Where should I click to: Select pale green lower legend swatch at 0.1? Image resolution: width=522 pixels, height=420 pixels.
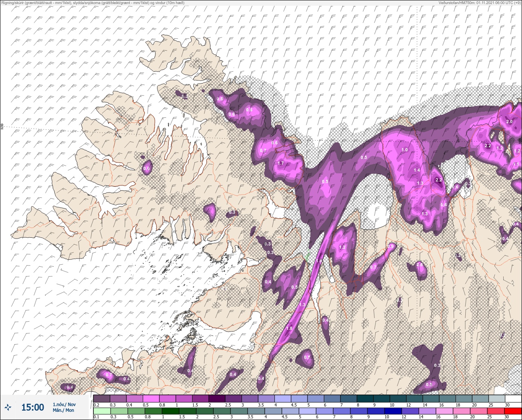coord(102,411)
